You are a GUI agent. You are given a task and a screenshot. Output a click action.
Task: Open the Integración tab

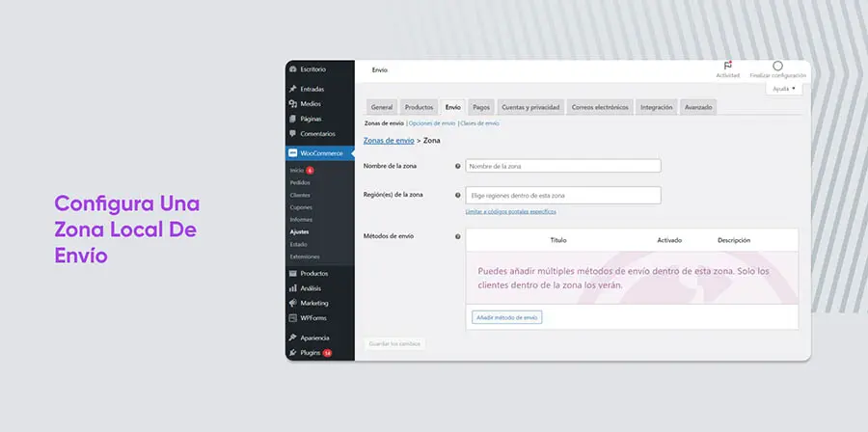tap(657, 107)
